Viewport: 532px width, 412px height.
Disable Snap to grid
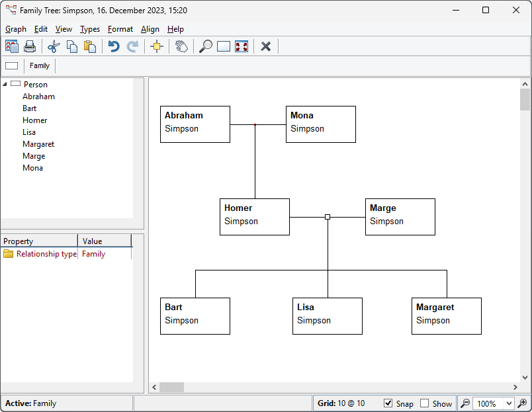386,403
